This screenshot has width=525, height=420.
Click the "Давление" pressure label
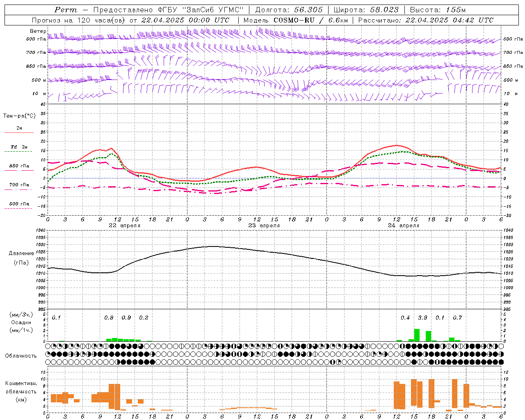click(21, 253)
